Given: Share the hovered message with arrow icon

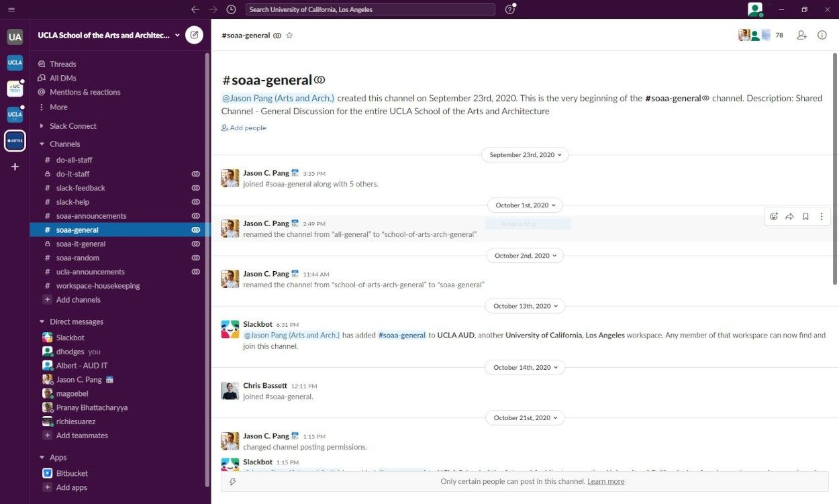Looking at the screenshot, I should [789, 216].
